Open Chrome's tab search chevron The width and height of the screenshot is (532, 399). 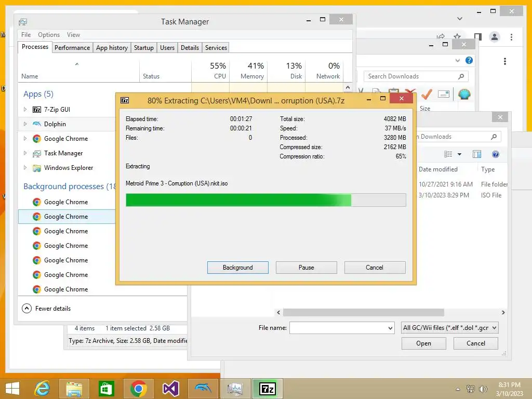point(460,19)
